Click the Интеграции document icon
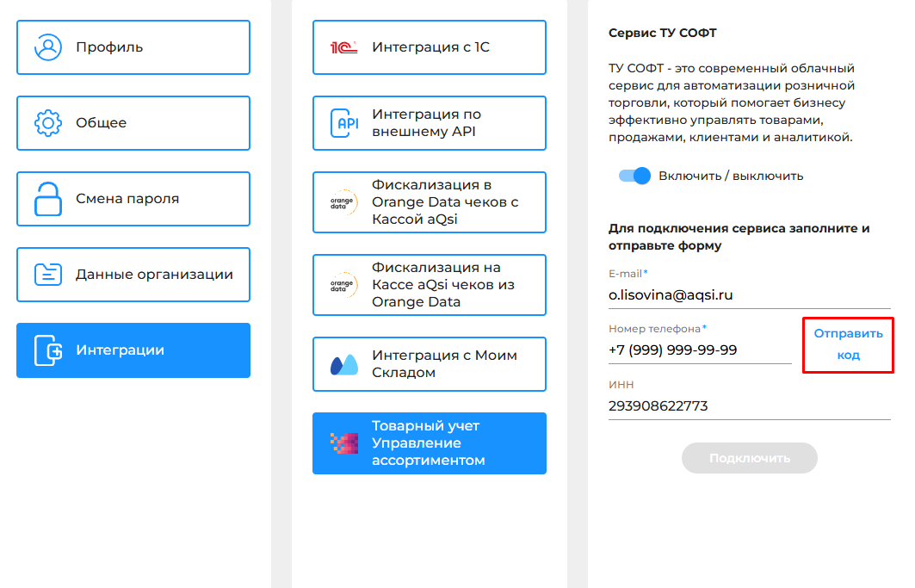The image size is (915, 588). click(x=48, y=350)
